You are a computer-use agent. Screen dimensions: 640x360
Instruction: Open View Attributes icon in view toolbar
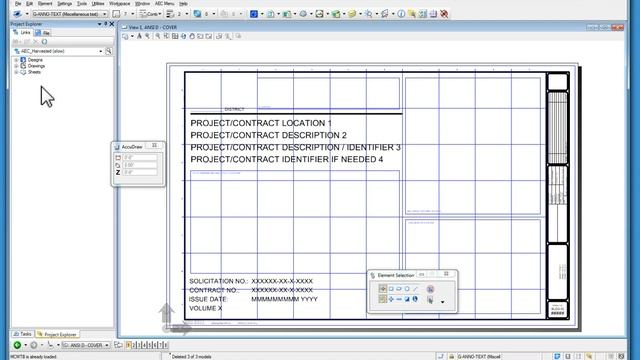pos(125,36)
